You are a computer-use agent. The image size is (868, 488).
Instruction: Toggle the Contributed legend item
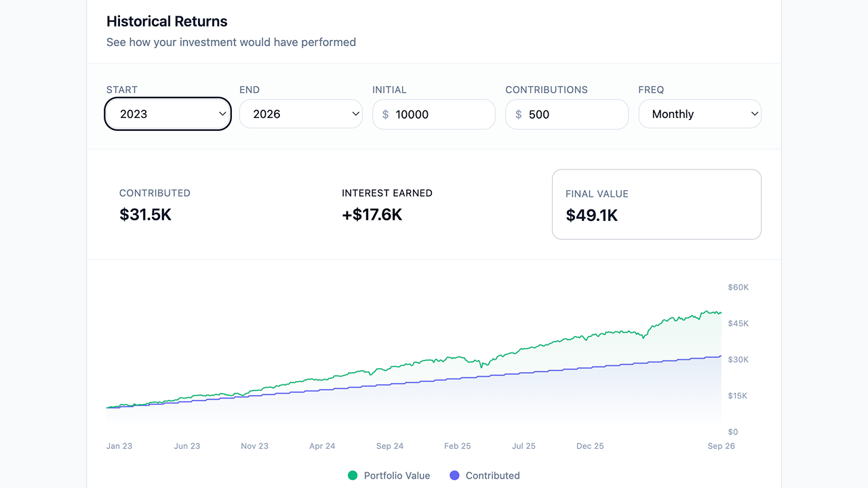coord(485,476)
